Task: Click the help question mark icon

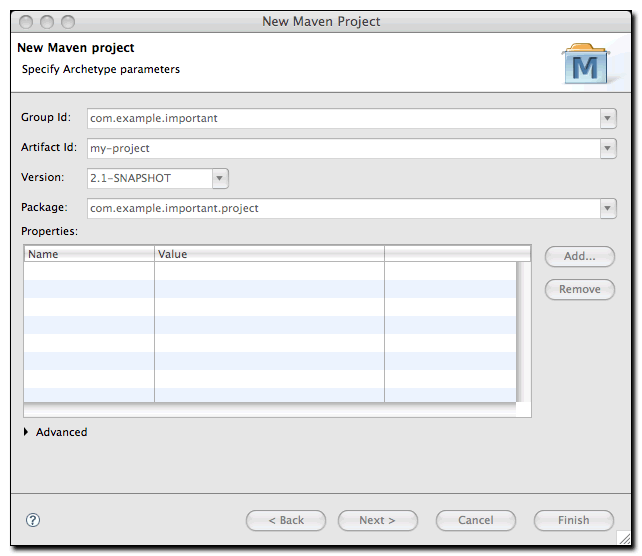Action: pyautogui.click(x=33, y=520)
